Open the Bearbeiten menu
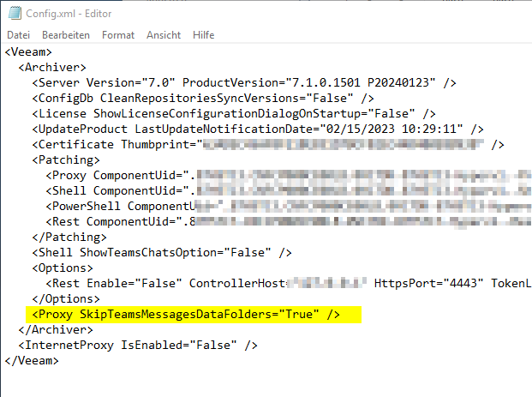Viewport: 532px width, 397px height. (66, 35)
